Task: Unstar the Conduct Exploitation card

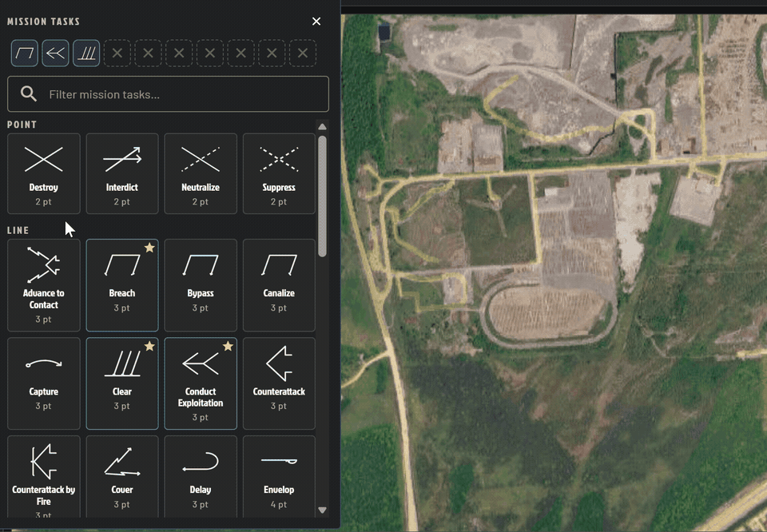Action: point(228,346)
